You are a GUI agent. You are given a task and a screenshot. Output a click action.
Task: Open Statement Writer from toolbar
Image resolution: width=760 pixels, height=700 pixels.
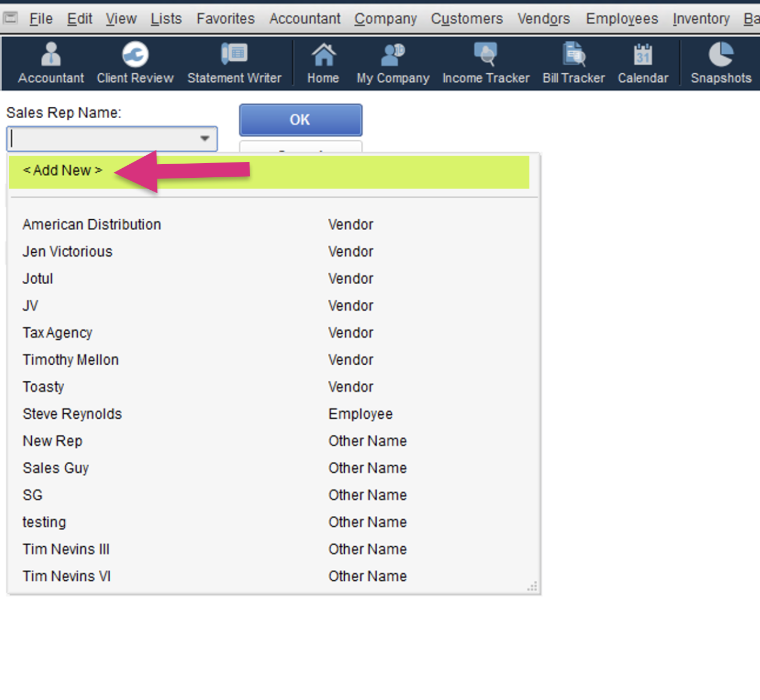pyautogui.click(x=234, y=63)
